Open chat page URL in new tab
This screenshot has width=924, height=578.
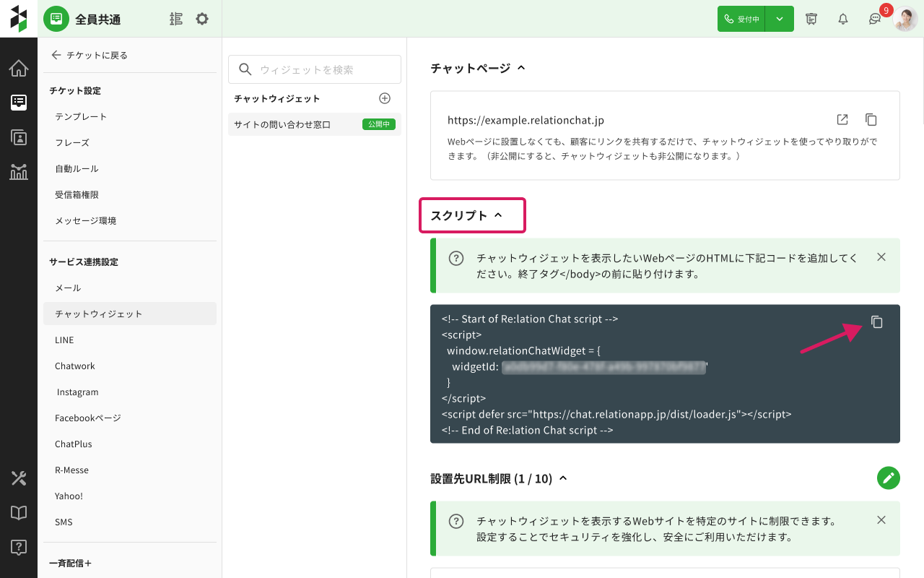point(842,120)
